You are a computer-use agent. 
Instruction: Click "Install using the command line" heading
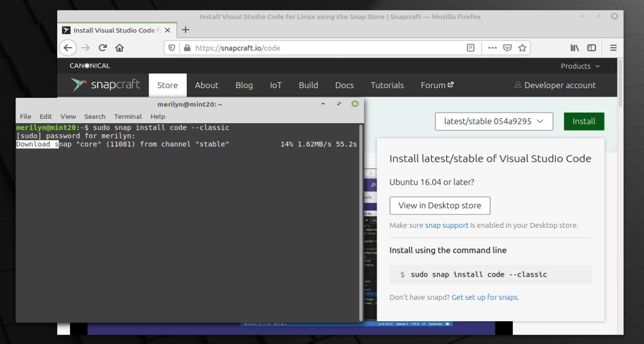tap(448, 250)
